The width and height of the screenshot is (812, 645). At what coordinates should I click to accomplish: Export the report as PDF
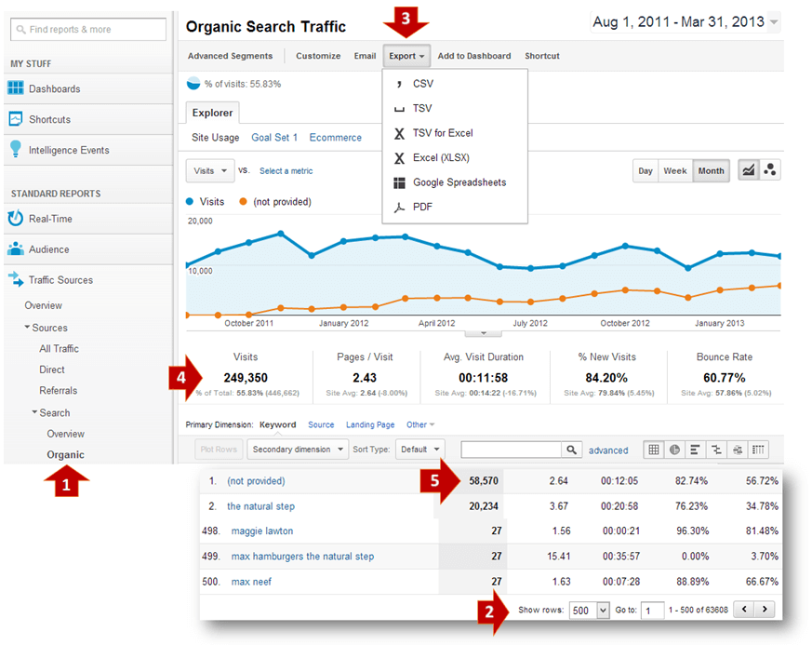point(423,207)
